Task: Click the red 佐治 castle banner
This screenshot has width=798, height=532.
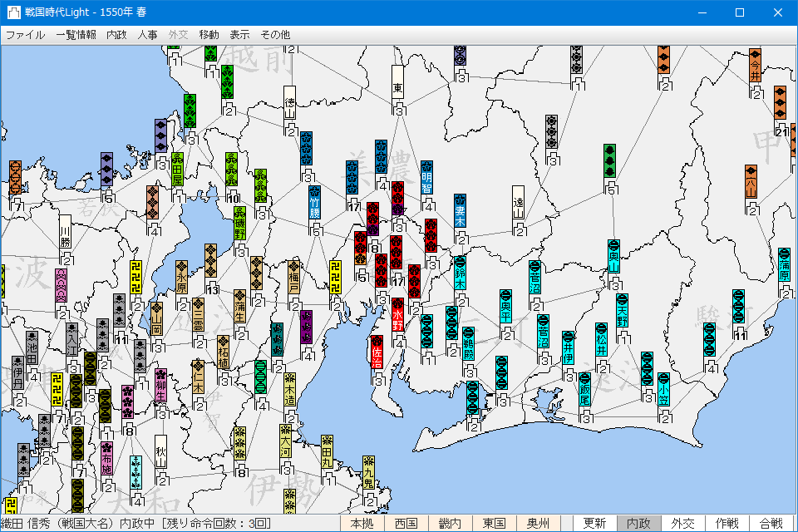Action: point(377,352)
